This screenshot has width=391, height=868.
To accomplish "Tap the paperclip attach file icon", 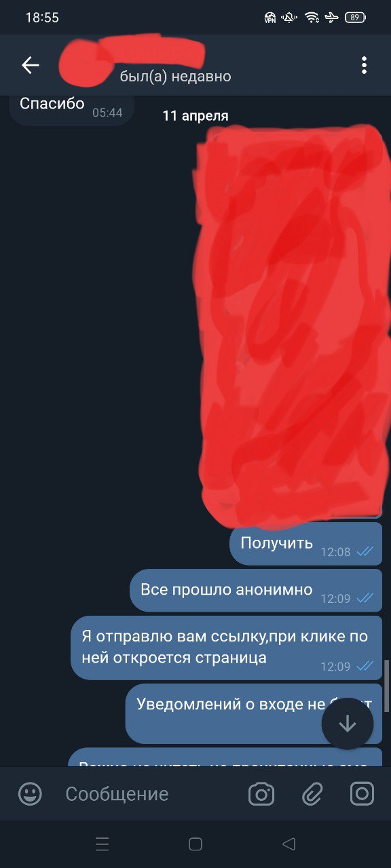I will (312, 793).
